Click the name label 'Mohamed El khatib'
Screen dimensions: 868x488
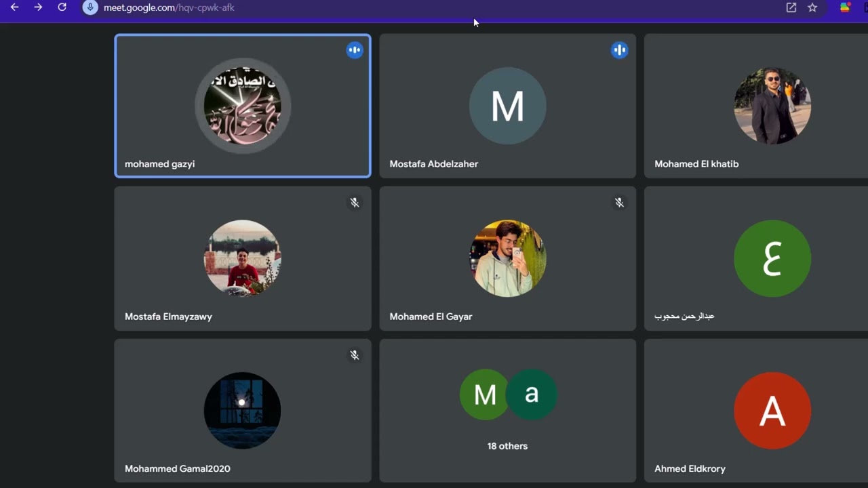[x=696, y=164]
